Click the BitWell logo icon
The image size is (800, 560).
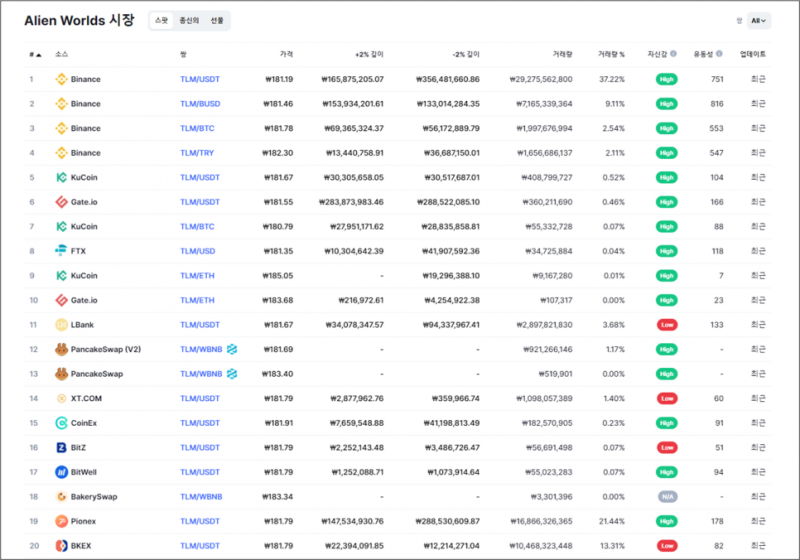(x=61, y=472)
